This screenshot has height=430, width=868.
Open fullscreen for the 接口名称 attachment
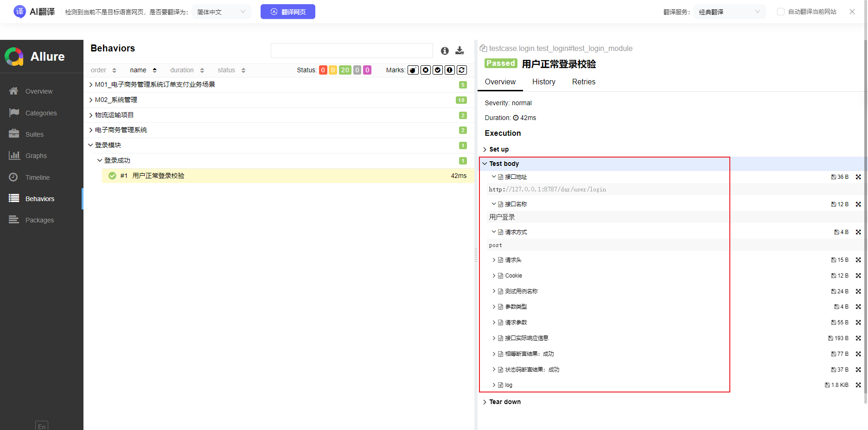(858, 204)
